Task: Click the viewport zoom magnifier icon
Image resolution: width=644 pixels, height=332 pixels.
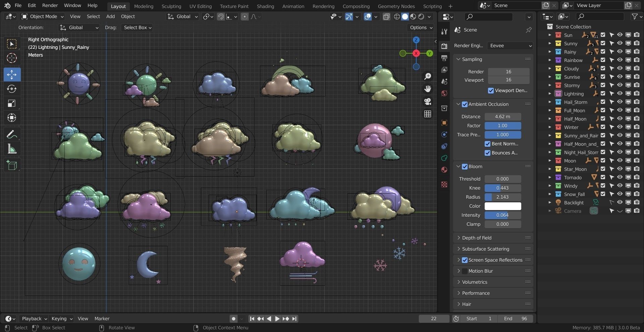Action: pyautogui.click(x=428, y=76)
